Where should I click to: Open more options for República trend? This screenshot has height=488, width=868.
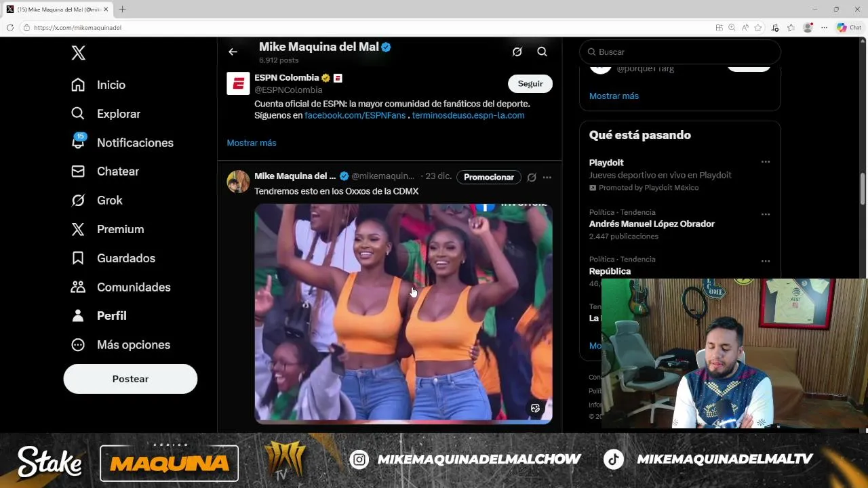[x=766, y=261]
